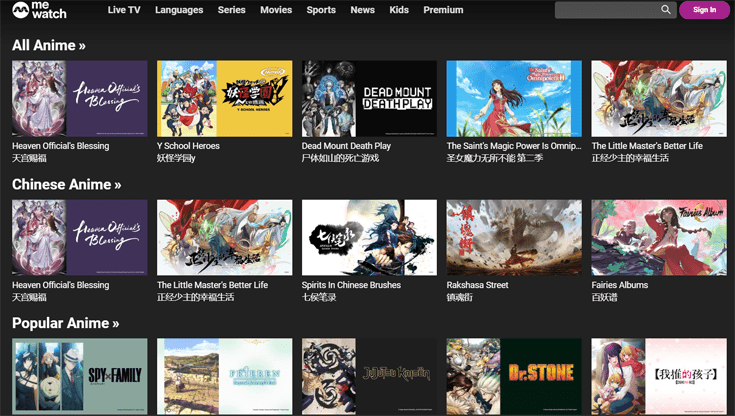The width and height of the screenshot is (735, 416).
Task: Open the Popular Anime » section link
Action: pos(66,323)
